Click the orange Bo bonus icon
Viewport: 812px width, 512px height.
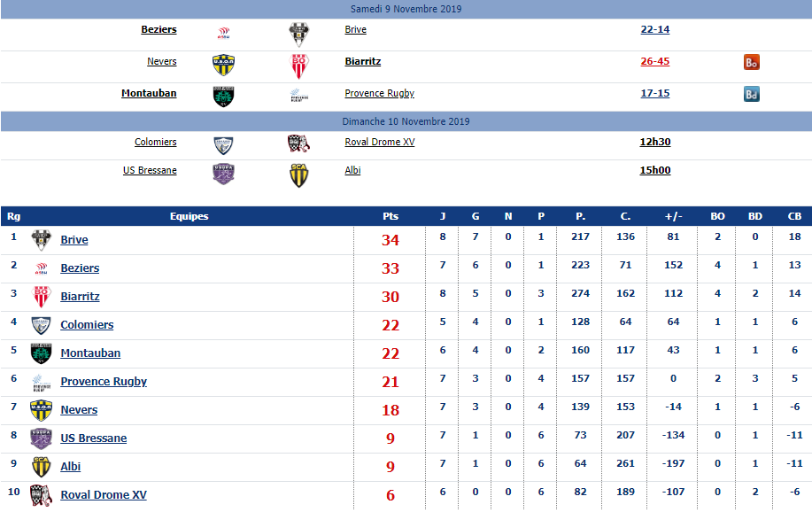(x=752, y=62)
